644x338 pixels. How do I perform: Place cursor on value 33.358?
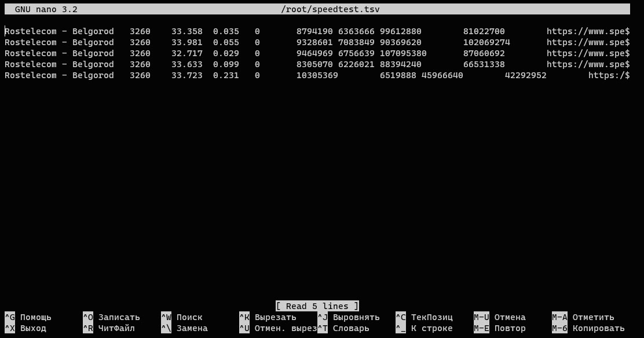coord(187,31)
